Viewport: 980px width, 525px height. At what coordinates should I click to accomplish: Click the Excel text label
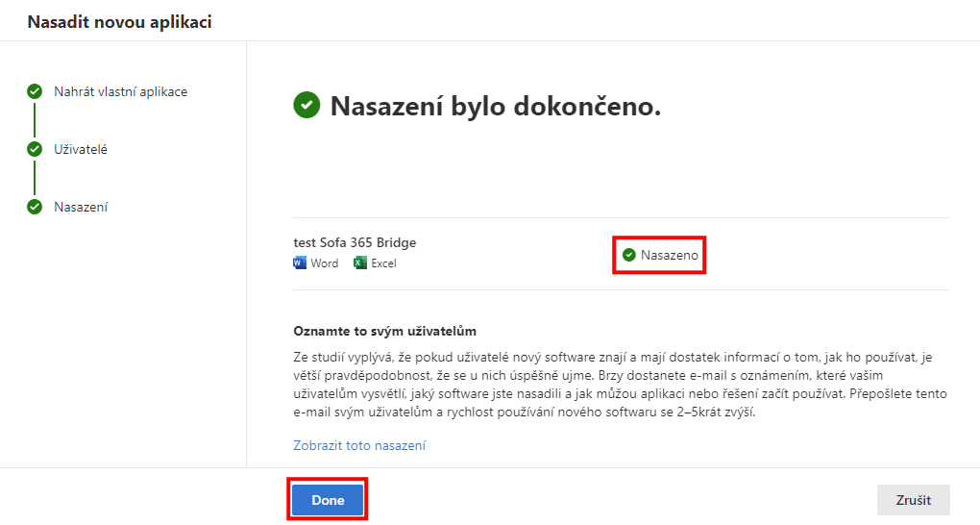click(383, 263)
